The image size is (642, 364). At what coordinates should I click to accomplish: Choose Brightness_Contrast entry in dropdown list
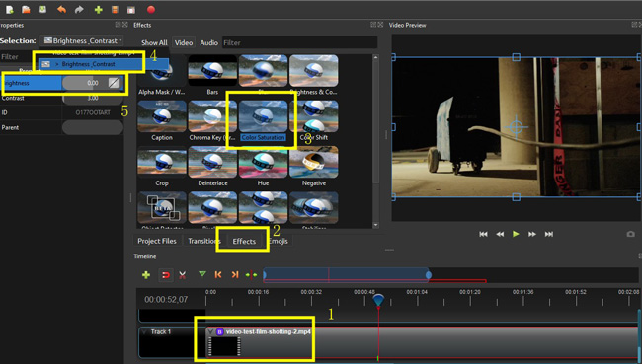[103, 64]
